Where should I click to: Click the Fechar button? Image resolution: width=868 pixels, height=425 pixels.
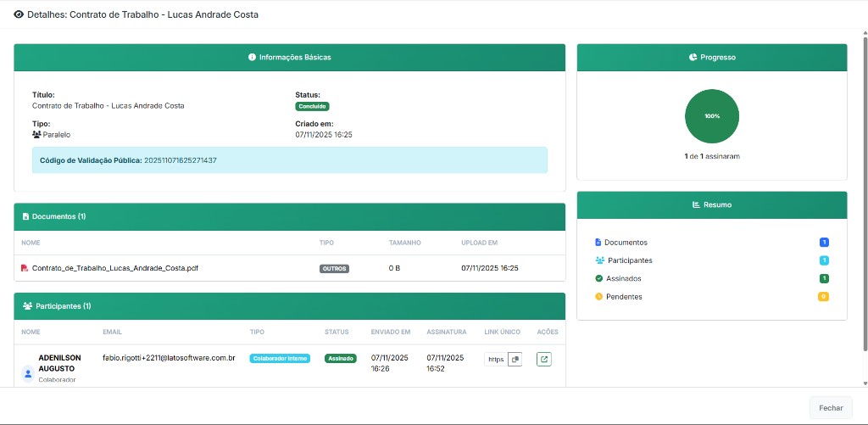(x=831, y=408)
